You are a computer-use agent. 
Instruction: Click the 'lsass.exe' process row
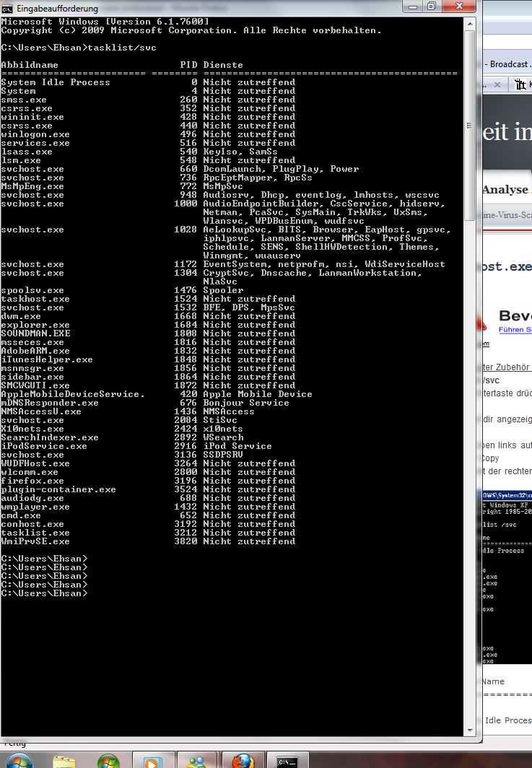(139, 152)
